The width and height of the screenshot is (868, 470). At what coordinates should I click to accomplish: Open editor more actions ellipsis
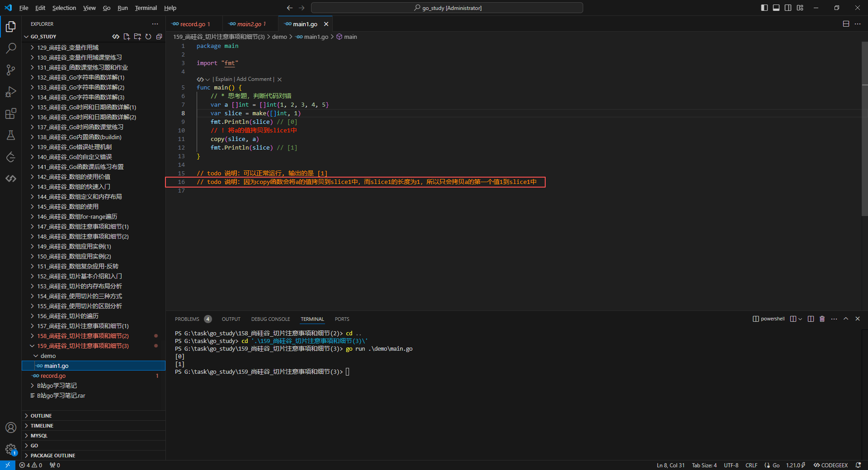(x=858, y=24)
